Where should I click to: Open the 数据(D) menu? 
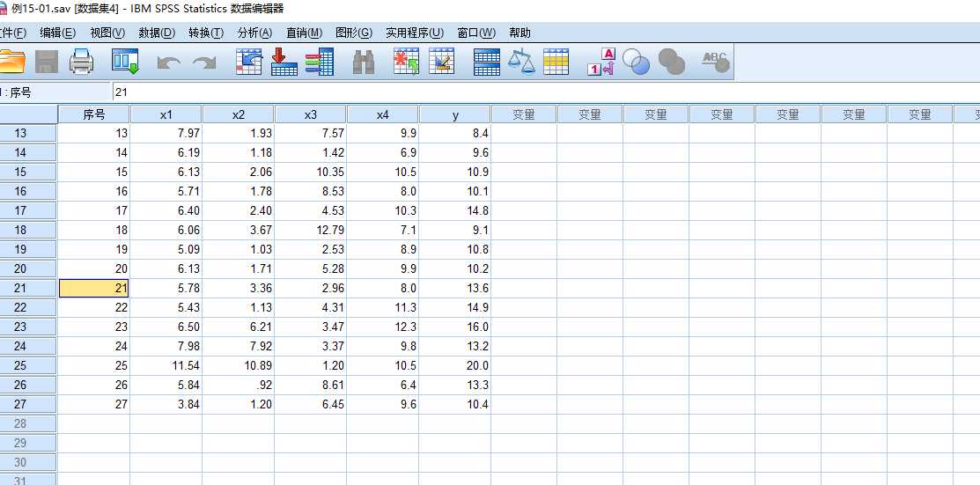click(x=157, y=33)
